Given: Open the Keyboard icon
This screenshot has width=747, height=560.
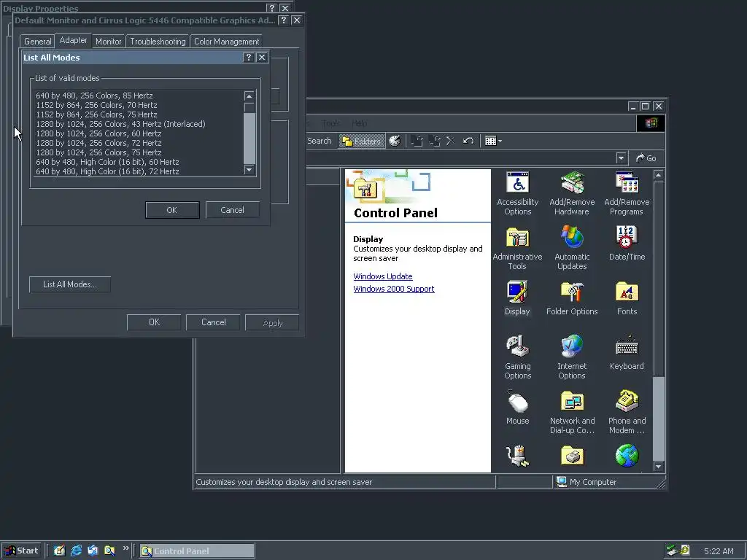Looking at the screenshot, I should point(627,353).
